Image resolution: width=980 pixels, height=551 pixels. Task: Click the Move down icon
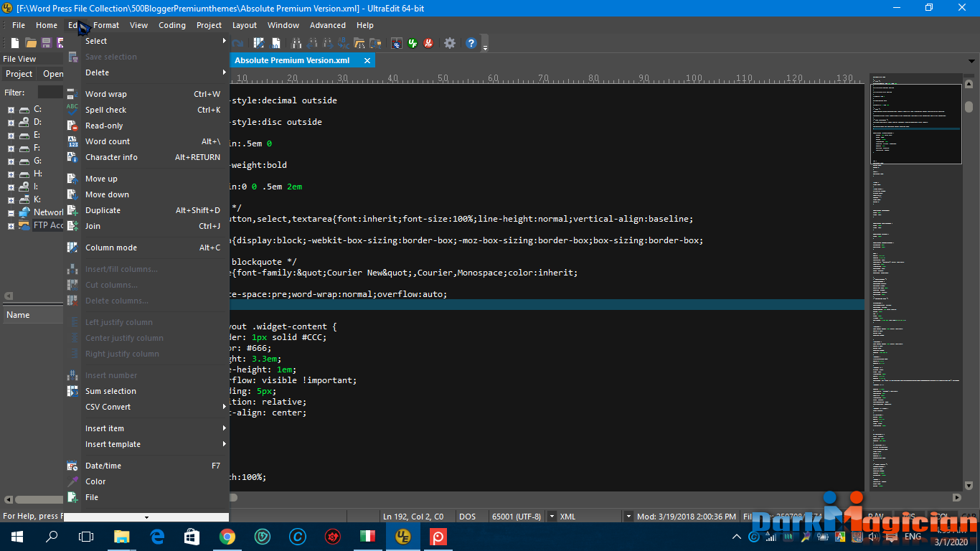point(72,194)
